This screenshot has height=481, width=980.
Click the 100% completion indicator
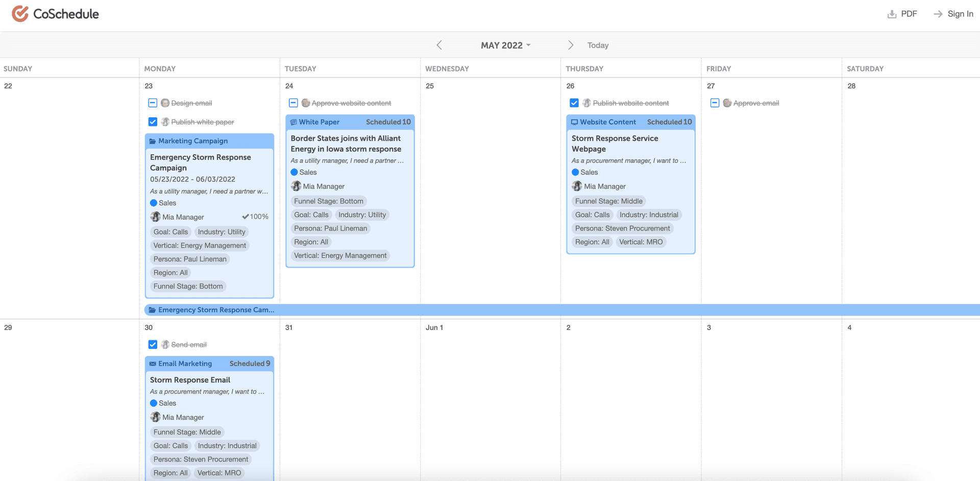255,216
